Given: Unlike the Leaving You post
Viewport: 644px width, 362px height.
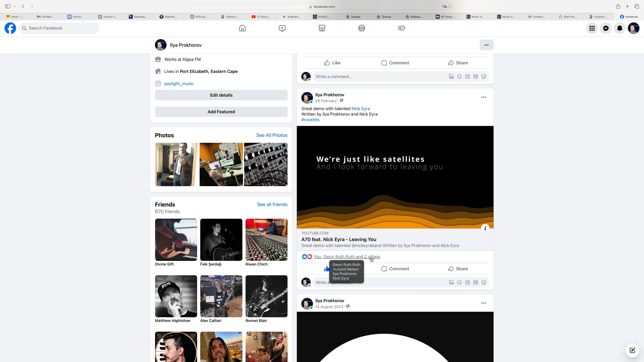Looking at the screenshot, I should pyautogui.click(x=327, y=269).
